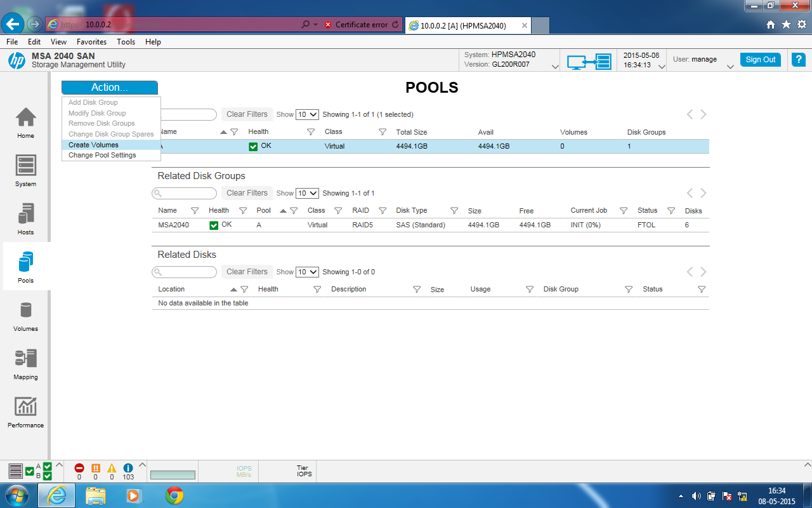The height and width of the screenshot is (508, 812).
Task: Click Clear Filters above the disk groups table
Action: [x=247, y=192]
